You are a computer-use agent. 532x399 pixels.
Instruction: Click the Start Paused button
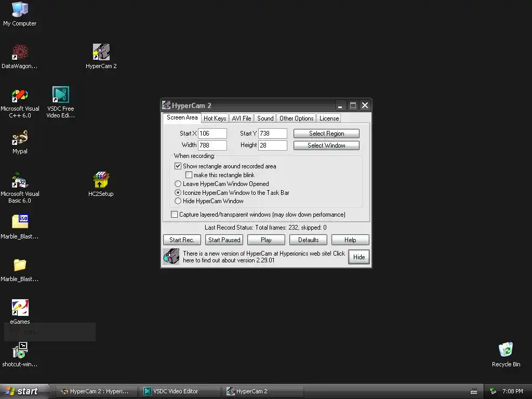pos(224,240)
